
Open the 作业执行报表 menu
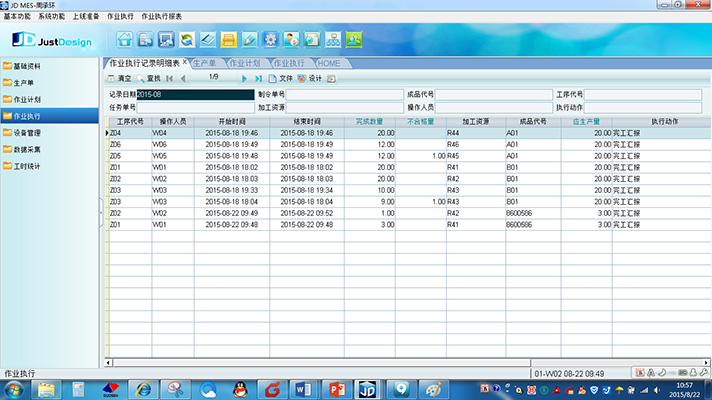click(x=161, y=16)
